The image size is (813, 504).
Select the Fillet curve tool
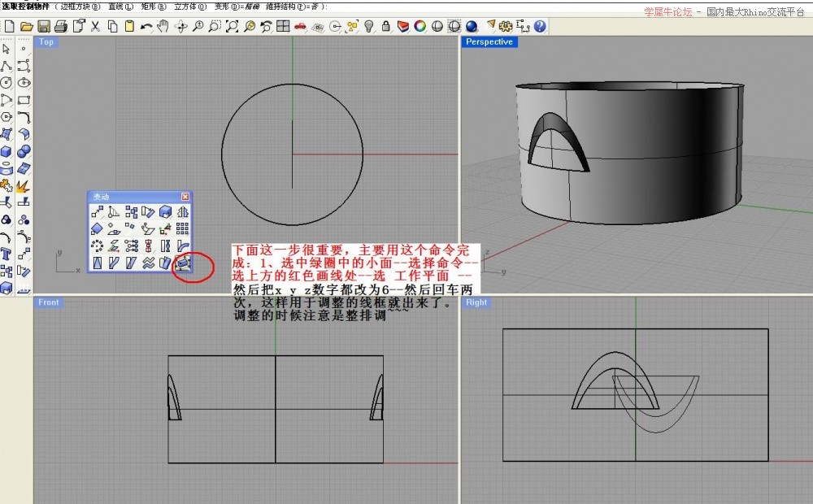click(24, 117)
